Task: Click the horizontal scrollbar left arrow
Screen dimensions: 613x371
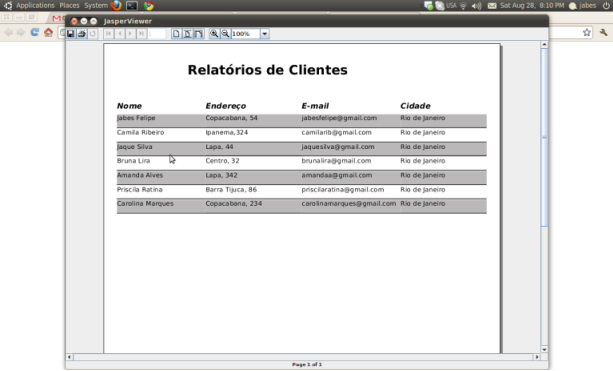Action: pyautogui.click(x=69, y=357)
